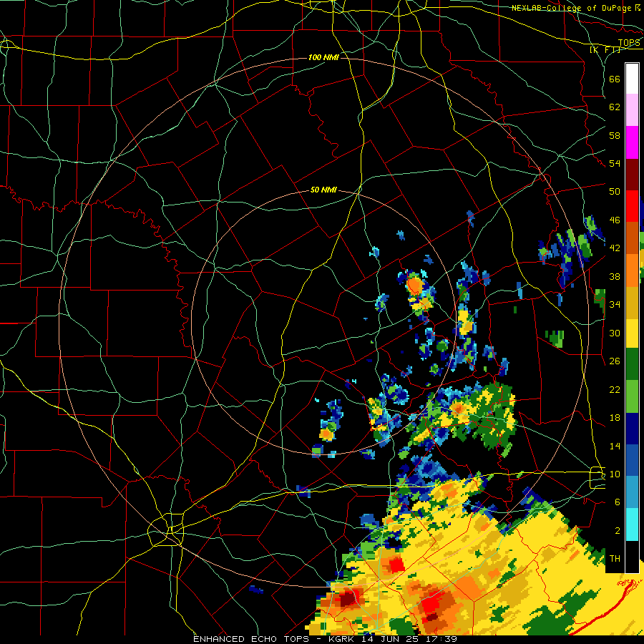Click the legend value 54
Screen dimensions: 644x644
(x=615, y=163)
